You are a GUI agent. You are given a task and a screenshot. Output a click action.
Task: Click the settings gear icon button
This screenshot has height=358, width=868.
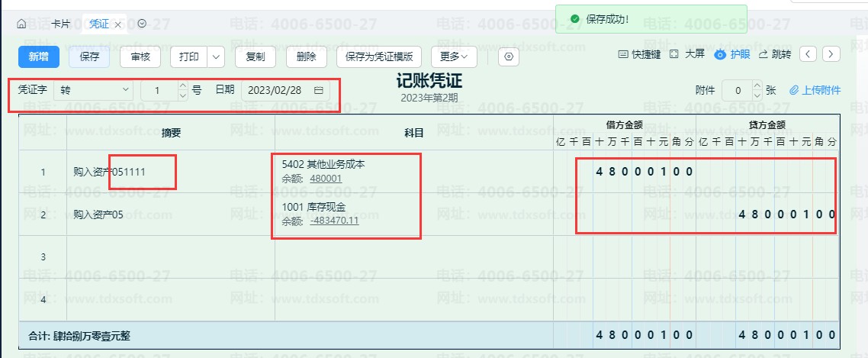(x=510, y=56)
